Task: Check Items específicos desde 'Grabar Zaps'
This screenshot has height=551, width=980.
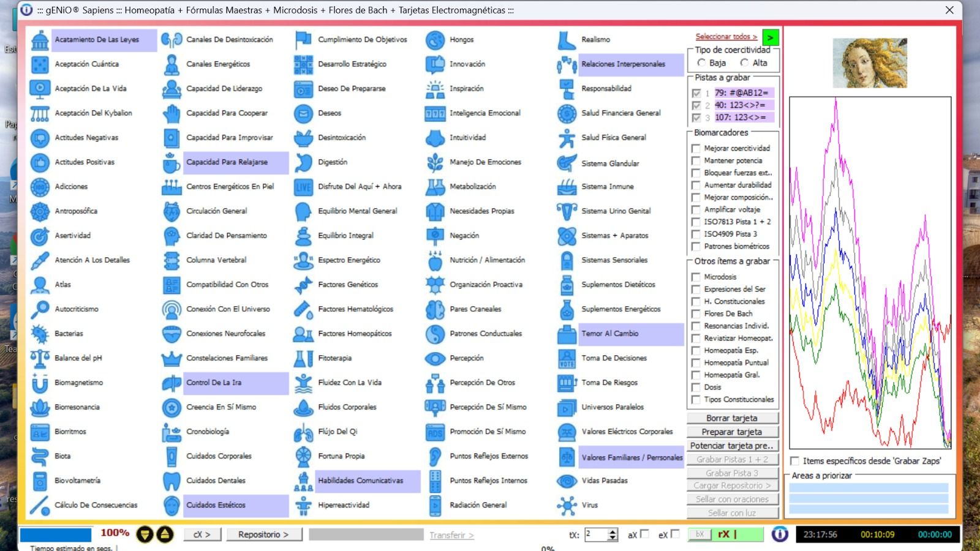Action: click(794, 460)
